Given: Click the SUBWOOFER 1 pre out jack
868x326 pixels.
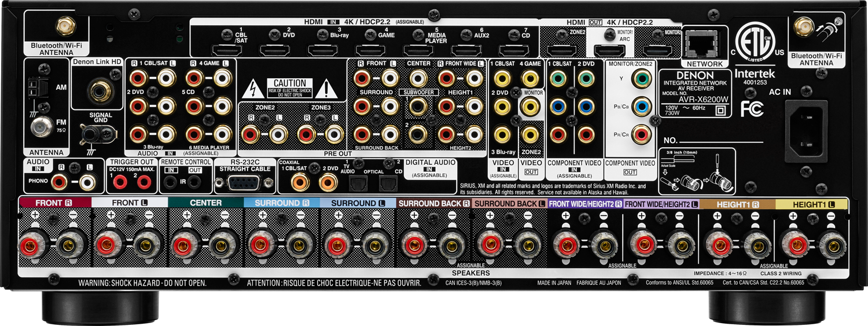Looking at the screenshot, I should 417,106.
